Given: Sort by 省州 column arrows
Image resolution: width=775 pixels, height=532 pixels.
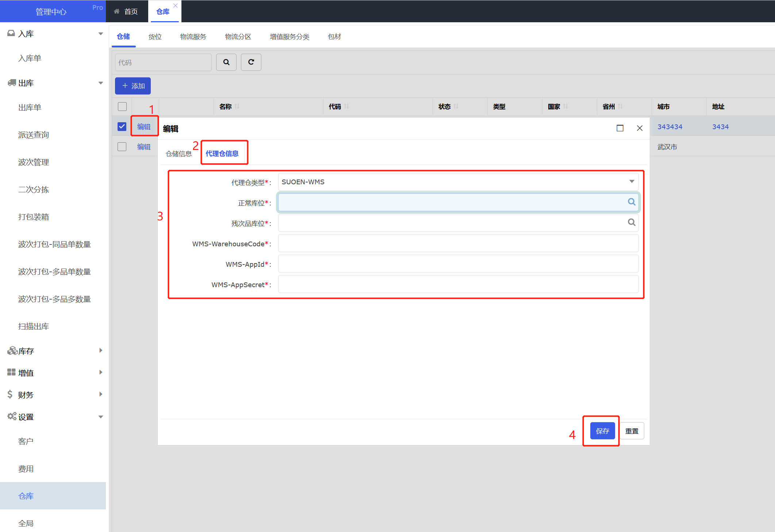Looking at the screenshot, I should click(x=620, y=107).
